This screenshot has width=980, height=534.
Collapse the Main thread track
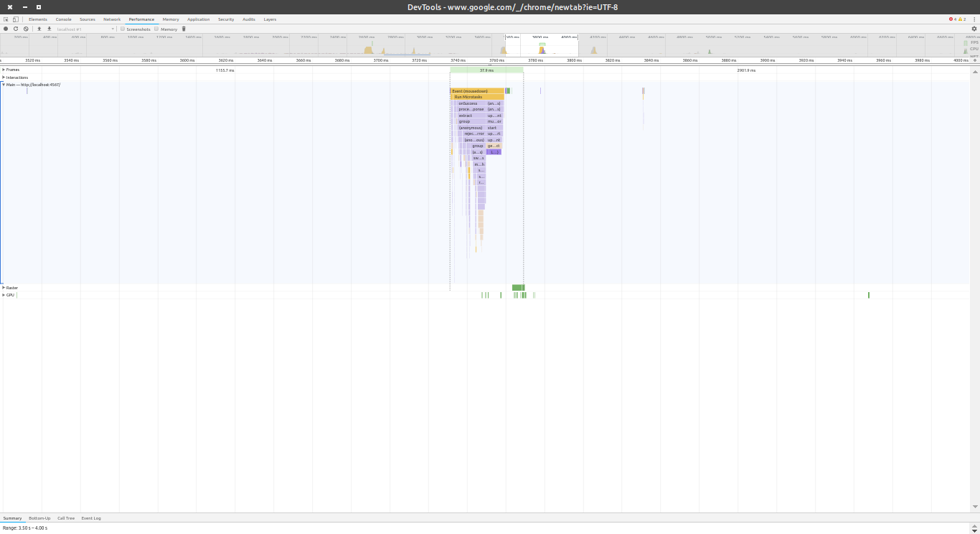tap(4, 85)
